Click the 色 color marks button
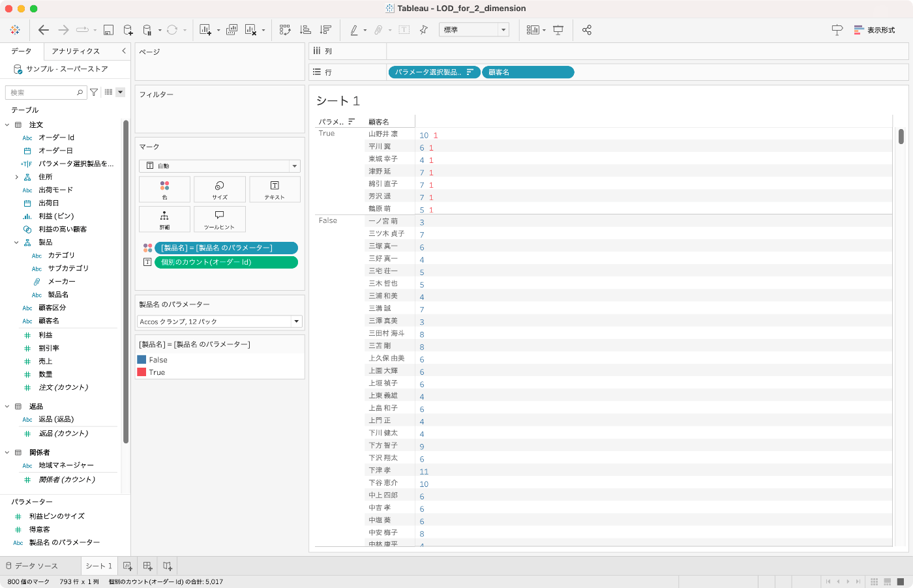 (164, 190)
